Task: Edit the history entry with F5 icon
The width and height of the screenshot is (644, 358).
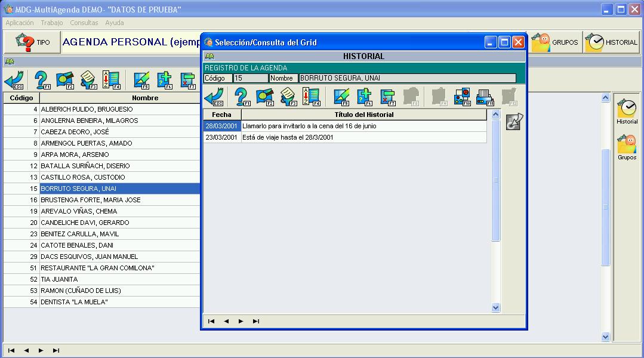Action: pyautogui.click(x=341, y=97)
